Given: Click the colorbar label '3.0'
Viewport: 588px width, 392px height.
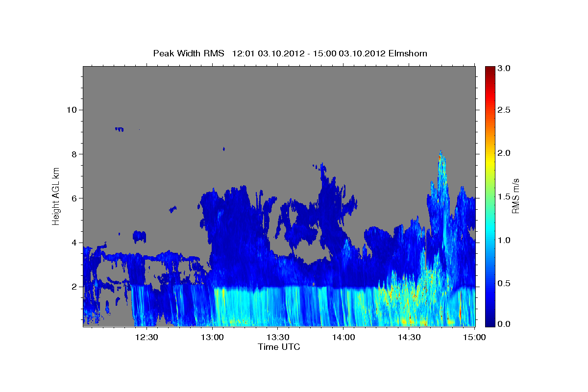Looking at the screenshot, I should click(x=504, y=68).
